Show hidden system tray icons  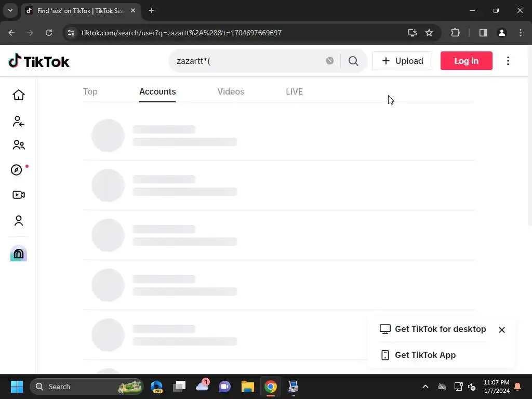425,387
